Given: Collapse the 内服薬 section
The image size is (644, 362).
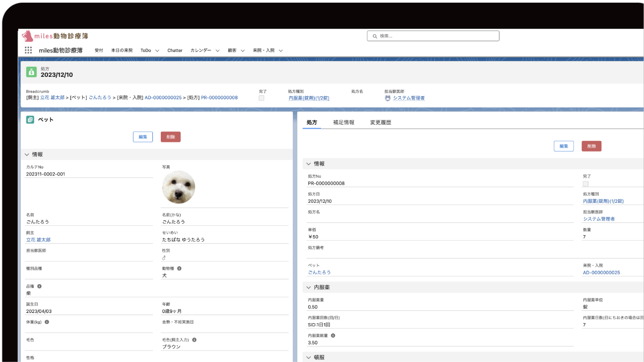Looking at the screenshot, I should point(308,287).
